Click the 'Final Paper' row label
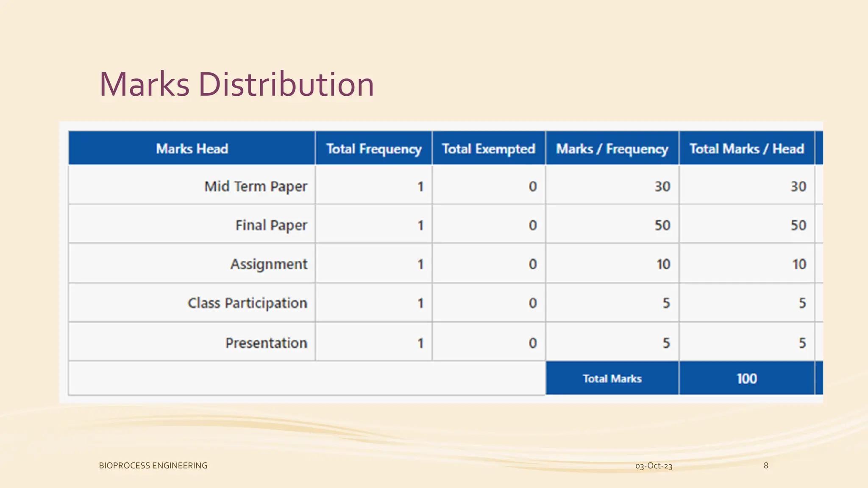Image resolution: width=868 pixels, height=488 pixels. pyautogui.click(x=271, y=225)
